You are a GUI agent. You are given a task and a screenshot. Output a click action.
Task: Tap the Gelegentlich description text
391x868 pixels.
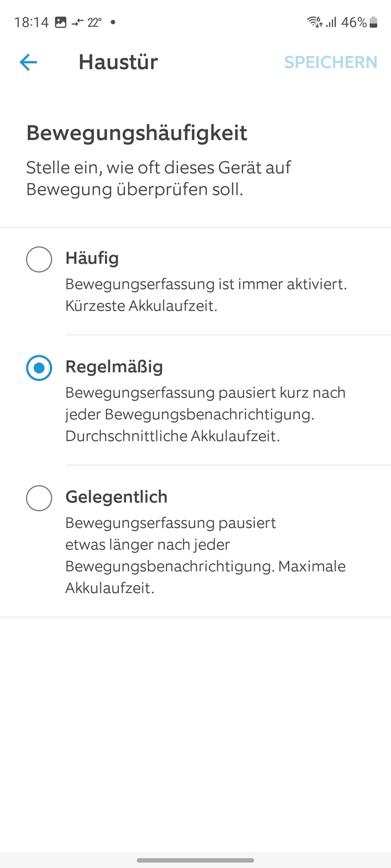point(205,555)
